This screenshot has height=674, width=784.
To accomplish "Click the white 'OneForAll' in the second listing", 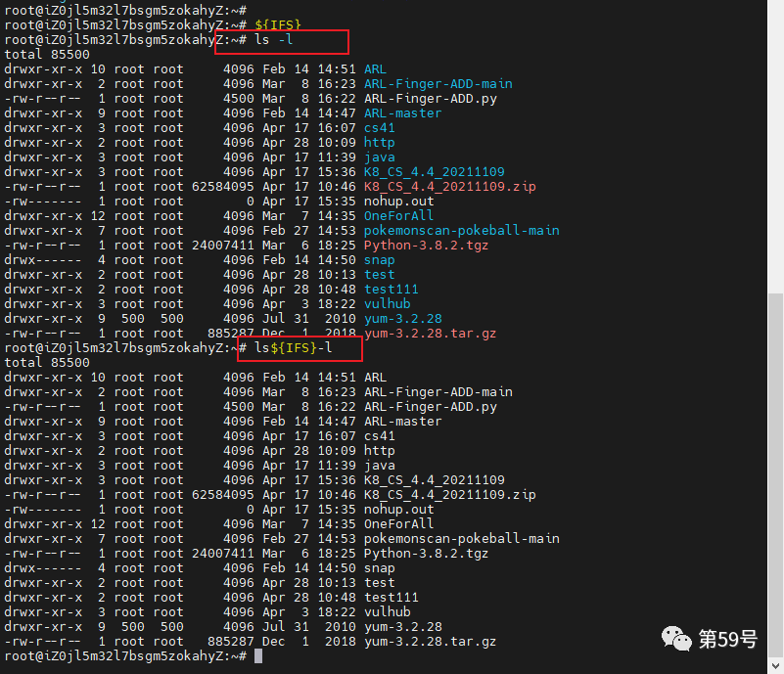I will pyautogui.click(x=398, y=523).
